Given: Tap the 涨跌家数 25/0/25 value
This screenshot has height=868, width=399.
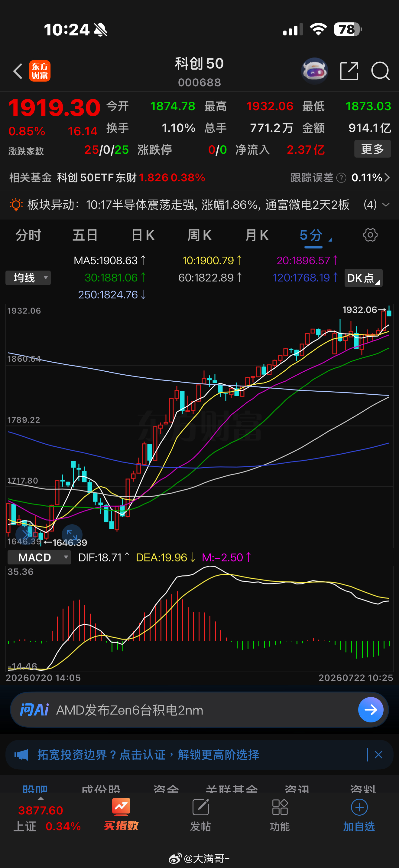Looking at the screenshot, I should 106,150.
